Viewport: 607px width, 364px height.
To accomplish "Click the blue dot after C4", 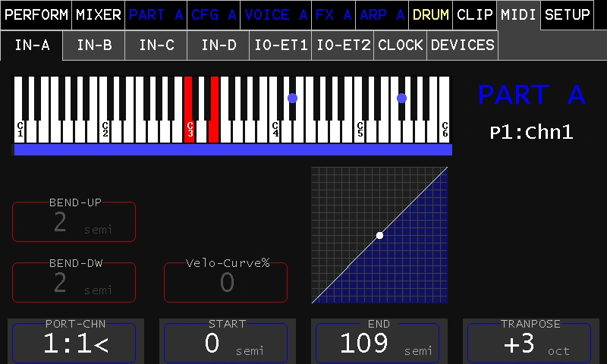I will point(293,99).
